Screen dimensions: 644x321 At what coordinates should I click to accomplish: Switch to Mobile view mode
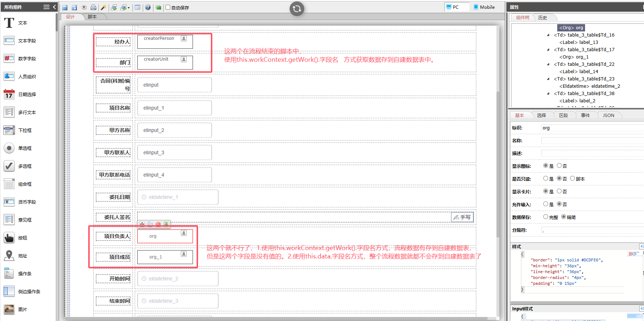tap(484, 7)
